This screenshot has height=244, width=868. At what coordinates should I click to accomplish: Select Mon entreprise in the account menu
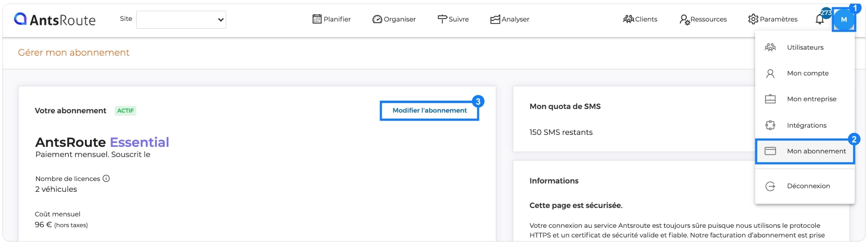click(x=805, y=99)
